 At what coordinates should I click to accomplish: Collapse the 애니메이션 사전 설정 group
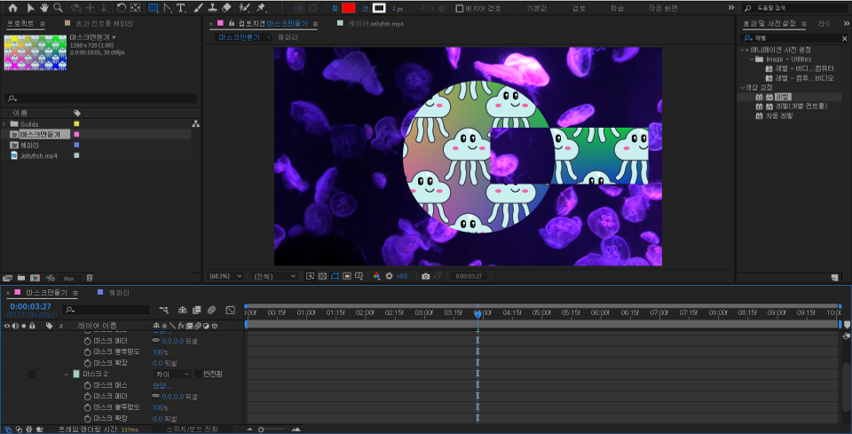click(743, 49)
